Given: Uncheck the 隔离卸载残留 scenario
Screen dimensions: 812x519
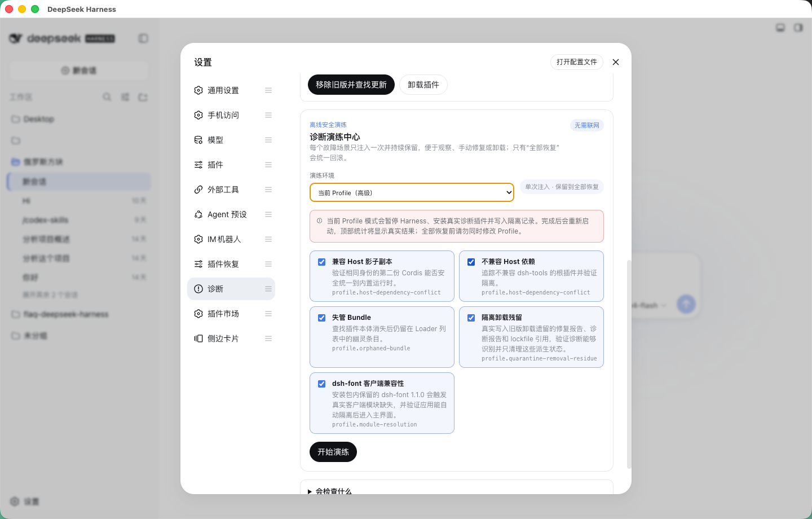Looking at the screenshot, I should (x=471, y=318).
